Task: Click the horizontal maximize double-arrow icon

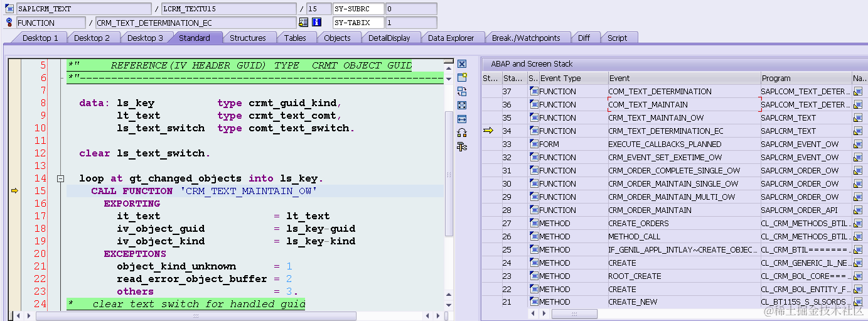Action: tap(462, 119)
